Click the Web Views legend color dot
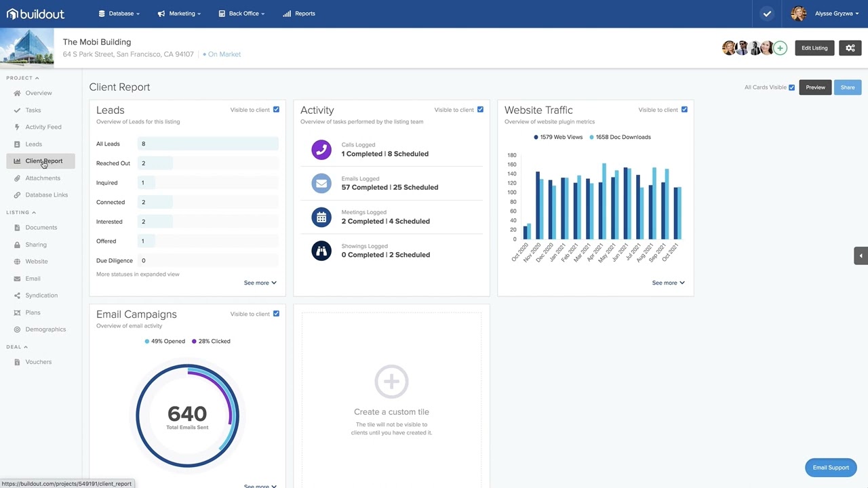The width and height of the screenshot is (868, 488). click(x=536, y=137)
